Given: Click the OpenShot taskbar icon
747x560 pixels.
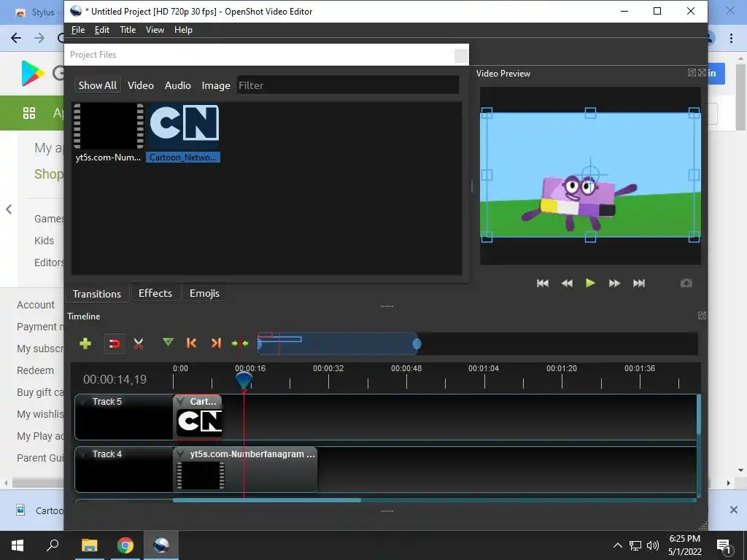Looking at the screenshot, I should point(161,545).
